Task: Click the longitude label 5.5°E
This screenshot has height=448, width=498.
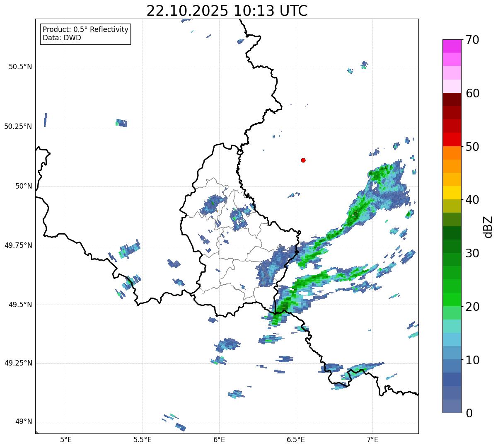Action: 143,440
